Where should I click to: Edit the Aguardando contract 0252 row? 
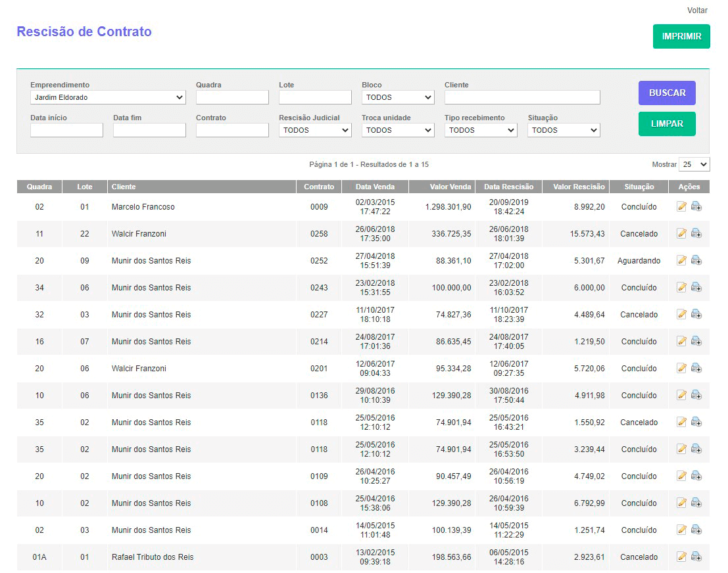(x=681, y=261)
